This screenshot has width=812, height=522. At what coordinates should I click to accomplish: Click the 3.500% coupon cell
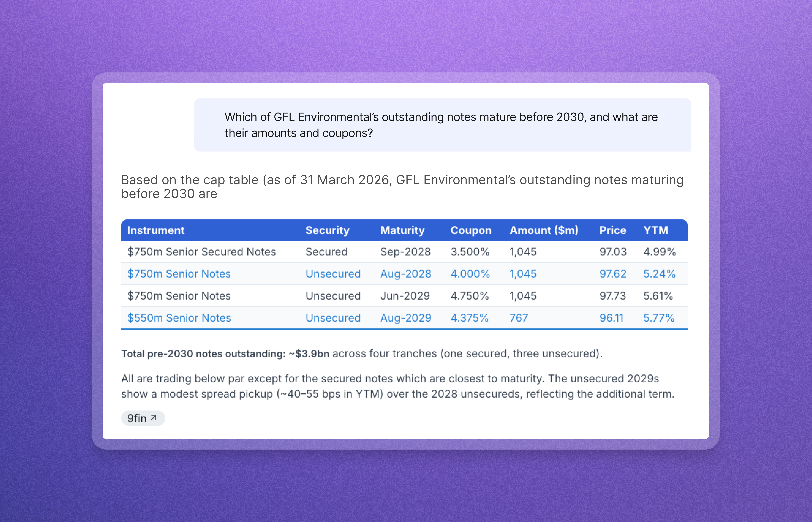click(470, 252)
